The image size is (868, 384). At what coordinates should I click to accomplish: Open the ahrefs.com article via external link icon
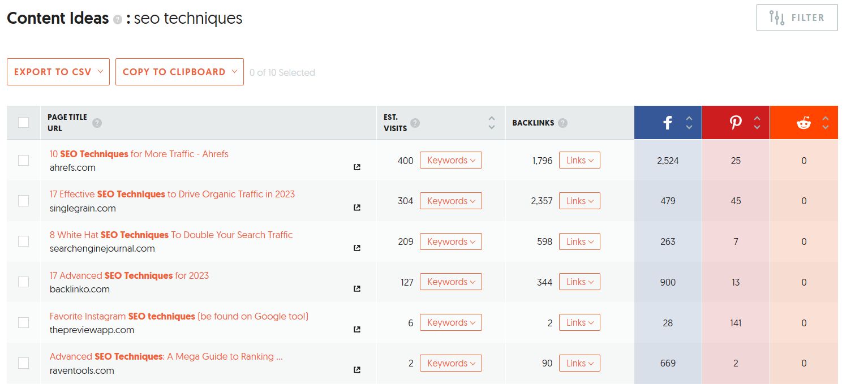[356, 167]
